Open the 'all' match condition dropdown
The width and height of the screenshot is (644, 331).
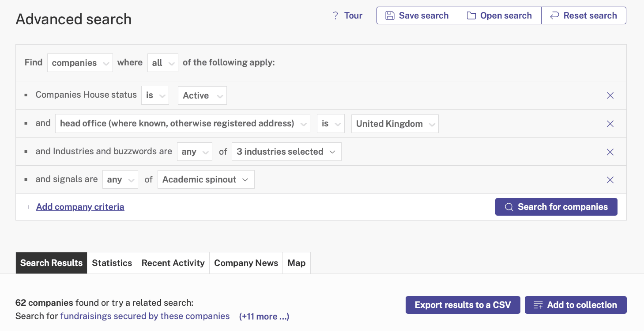pyautogui.click(x=163, y=63)
